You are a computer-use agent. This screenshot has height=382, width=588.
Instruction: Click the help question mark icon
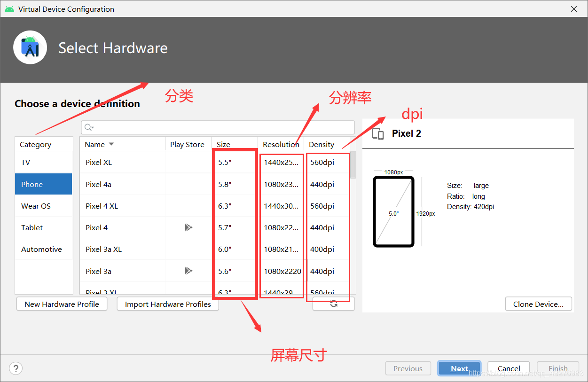[x=16, y=368]
